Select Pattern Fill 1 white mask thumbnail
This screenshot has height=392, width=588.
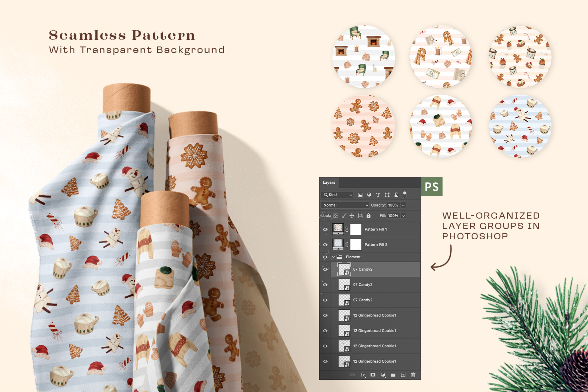(x=356, y=229)
